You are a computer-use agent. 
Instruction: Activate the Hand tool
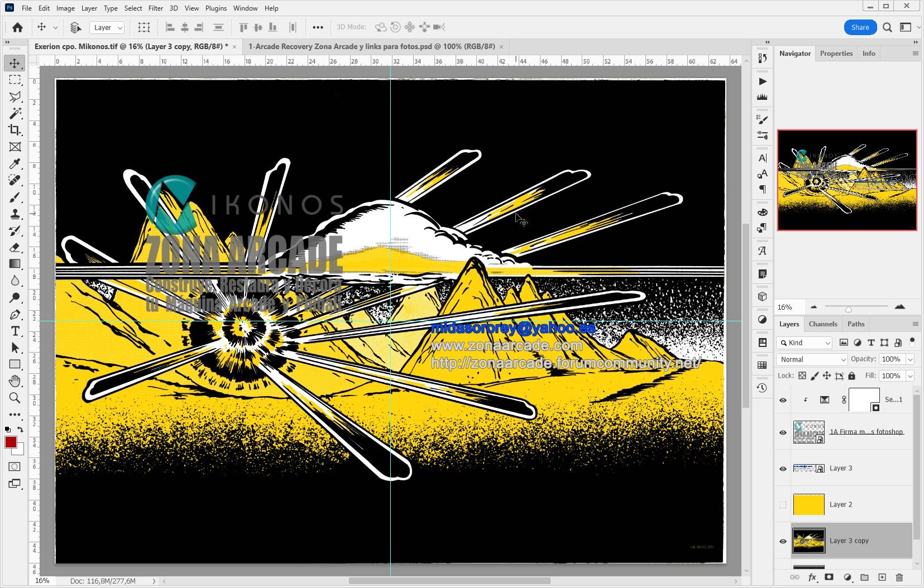(15, 381)
